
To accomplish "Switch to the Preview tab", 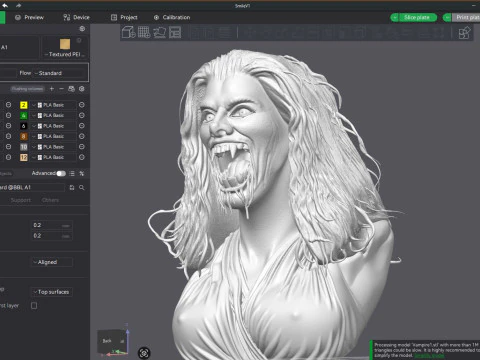I will (x=29, y=17).
